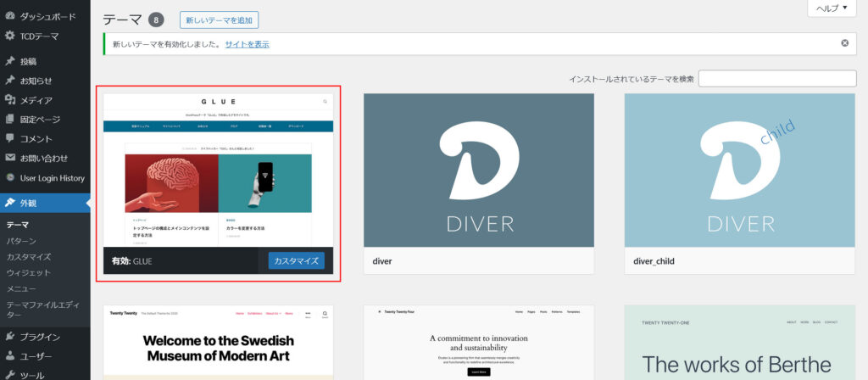Dismiss the theme activated notice

pyautogui.click(x=844, y=43)
